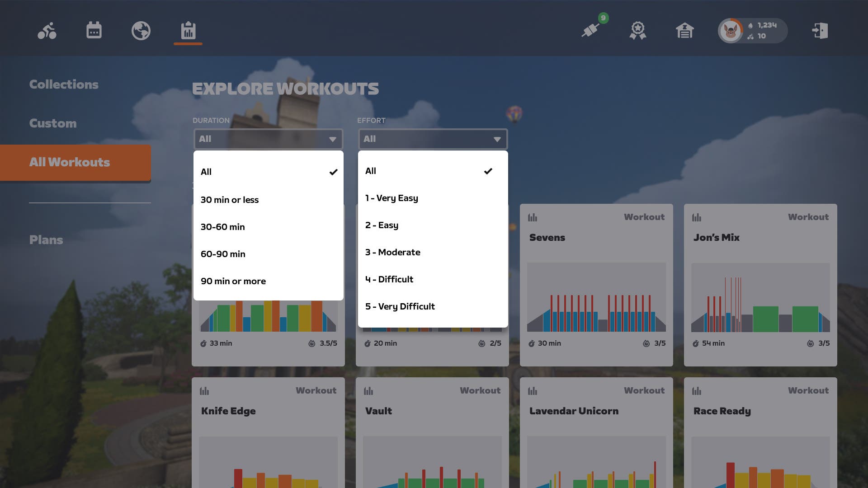This screenshot has height=488, width=868.
Task: Switch to the Collections tab
Action: coord(64,84)
